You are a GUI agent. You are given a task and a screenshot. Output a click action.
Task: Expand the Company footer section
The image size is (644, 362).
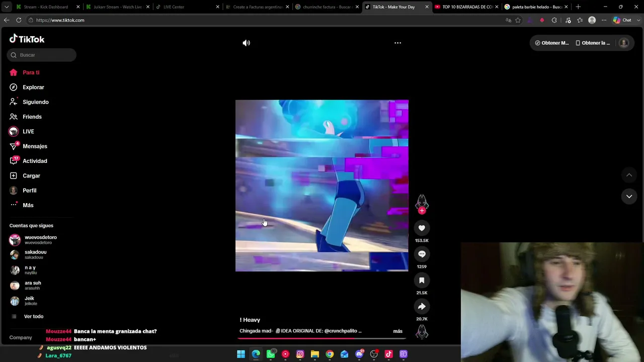[21, 337]
